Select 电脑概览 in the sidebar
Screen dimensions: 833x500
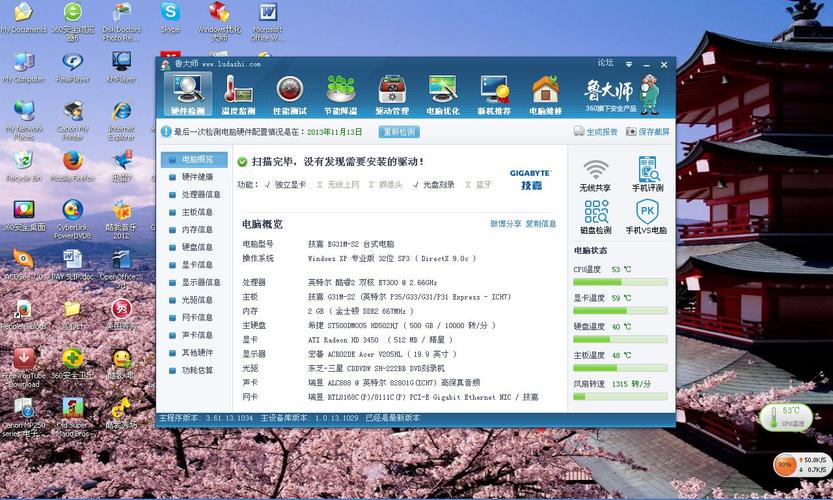[194, 159]
